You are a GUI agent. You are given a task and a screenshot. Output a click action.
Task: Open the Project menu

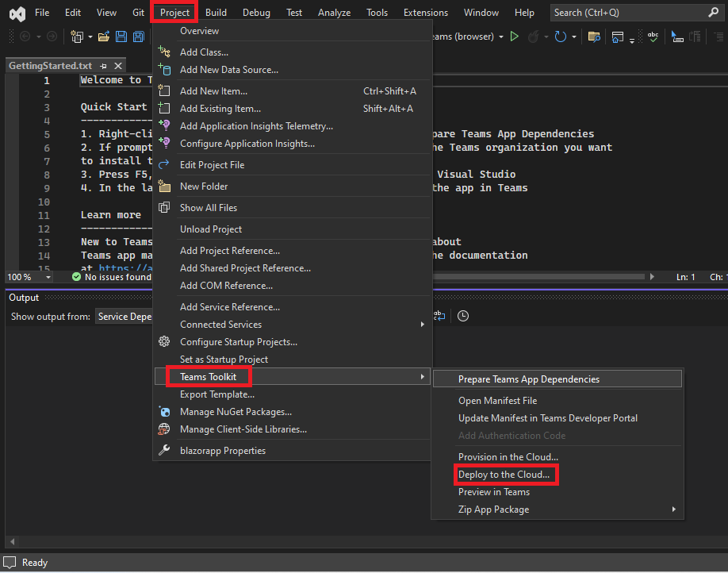coord(174,13)
